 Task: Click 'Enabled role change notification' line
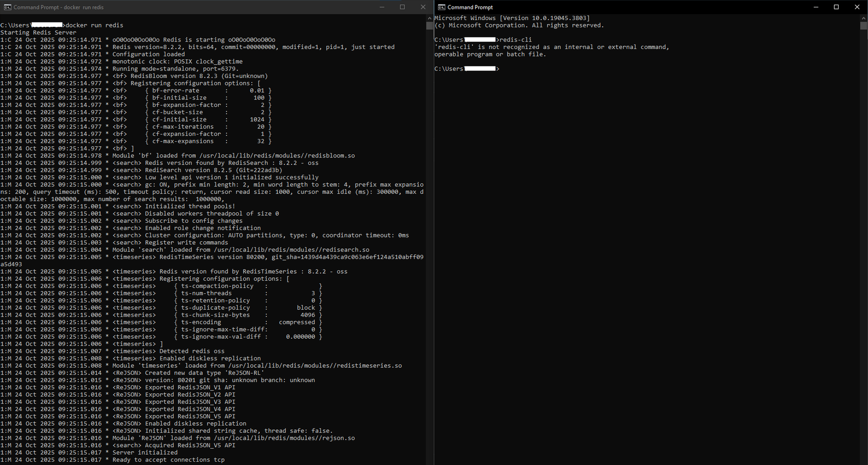click(x=130, y=228)
